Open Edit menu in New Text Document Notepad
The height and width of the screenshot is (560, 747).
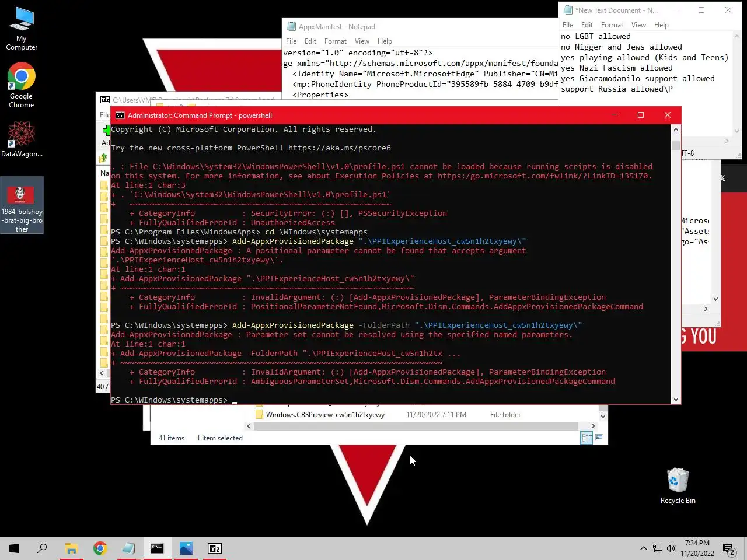pos(587,25)
